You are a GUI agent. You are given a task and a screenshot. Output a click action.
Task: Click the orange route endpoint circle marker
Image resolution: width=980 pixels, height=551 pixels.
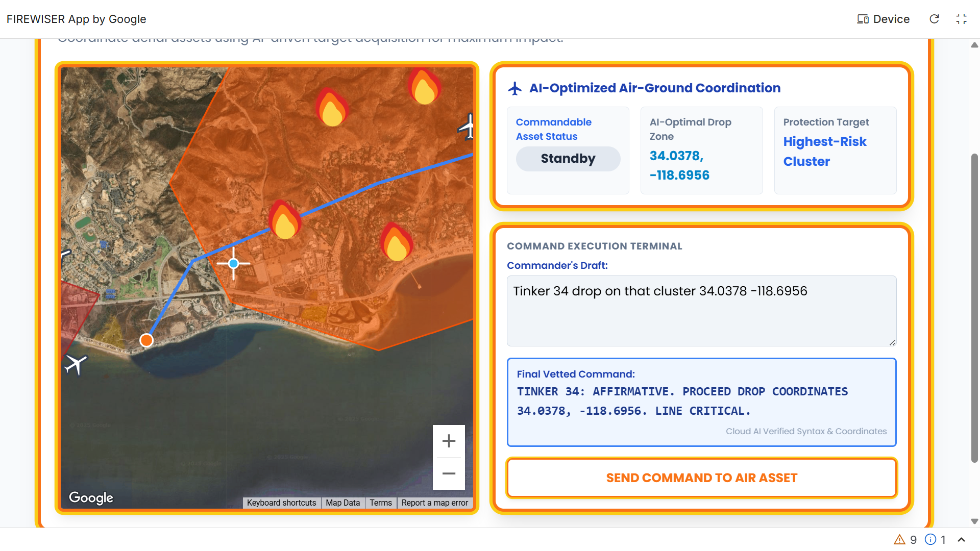[x=146, y=340]
